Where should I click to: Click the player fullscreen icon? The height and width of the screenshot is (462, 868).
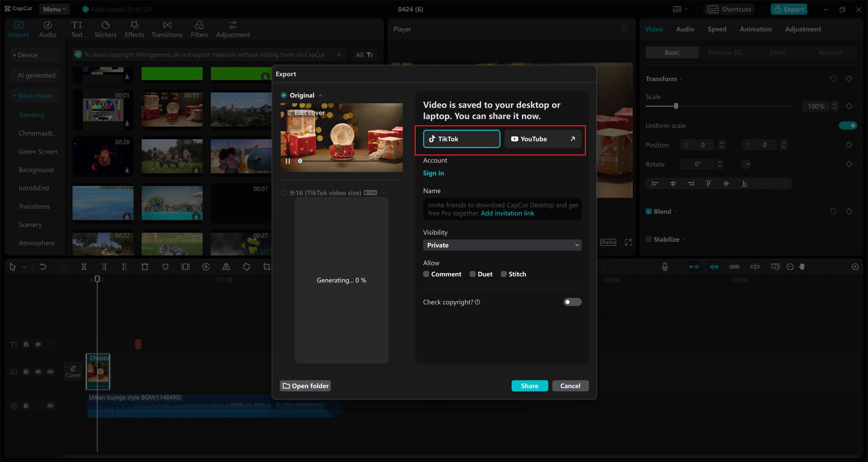628,242
